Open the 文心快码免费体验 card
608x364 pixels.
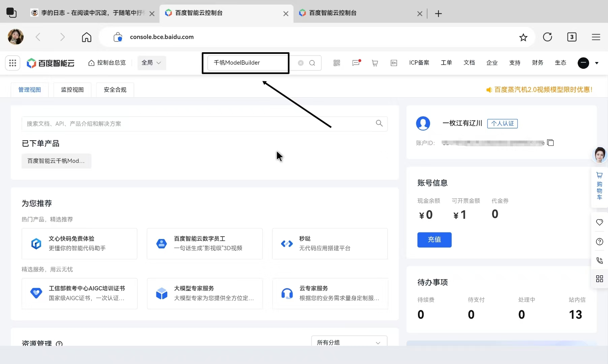(x=79, y=243)
